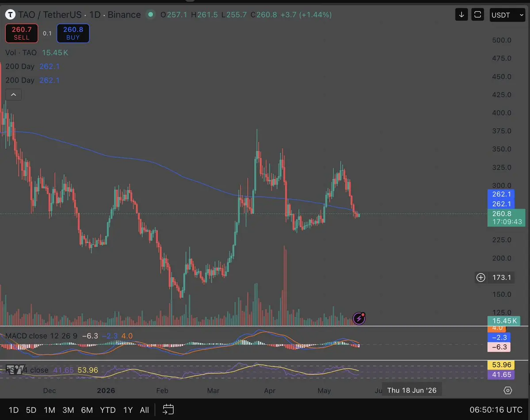The image size is (530, 420).
Task: Select the All time range
Action: tap(145, 410)
